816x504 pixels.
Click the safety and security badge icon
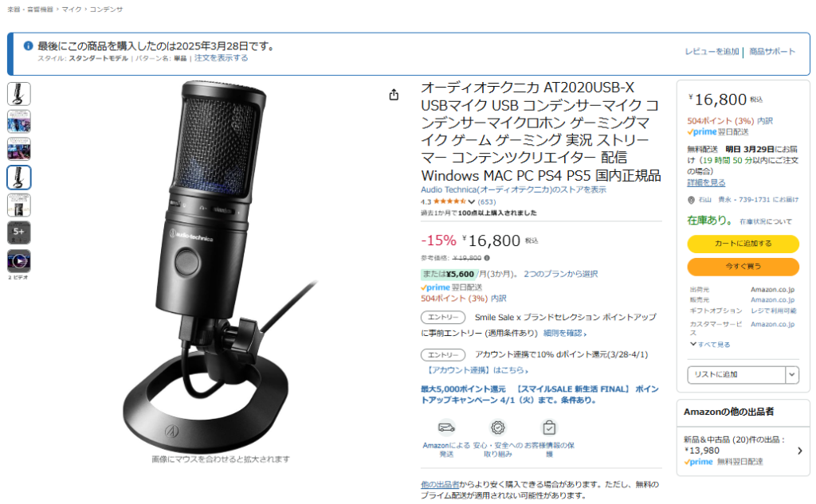pyautogui.click(x=498, y=428)
